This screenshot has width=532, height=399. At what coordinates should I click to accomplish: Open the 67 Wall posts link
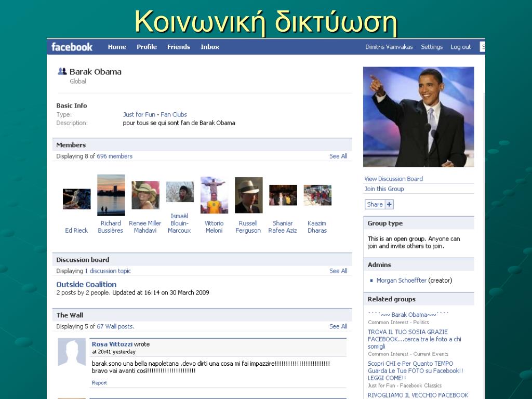pos(115,326)
